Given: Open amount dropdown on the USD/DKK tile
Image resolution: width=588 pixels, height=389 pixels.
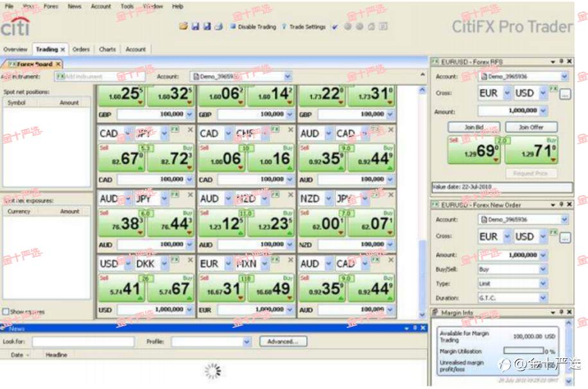Looking at the screenshot, I should tap(189, 310).
